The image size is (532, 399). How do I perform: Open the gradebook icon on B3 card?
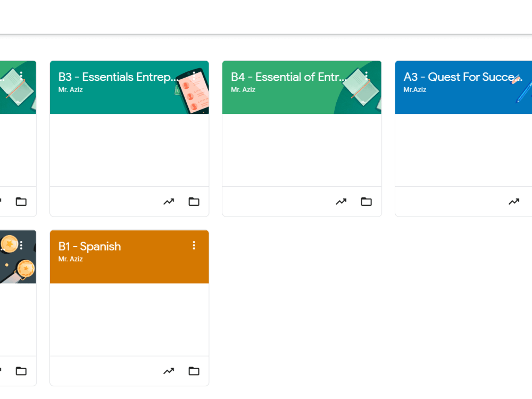click(169, 202)
